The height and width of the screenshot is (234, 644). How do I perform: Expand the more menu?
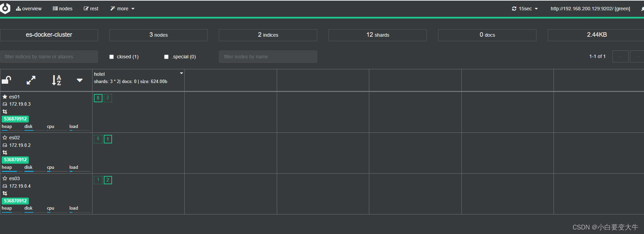pyautogui.click(x=122, y=9)
